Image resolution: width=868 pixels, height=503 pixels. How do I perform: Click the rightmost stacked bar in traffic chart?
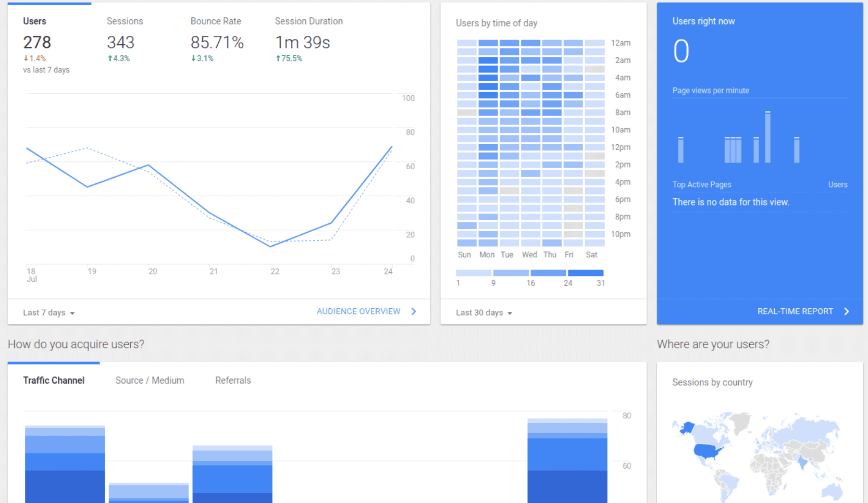(567, 460)
